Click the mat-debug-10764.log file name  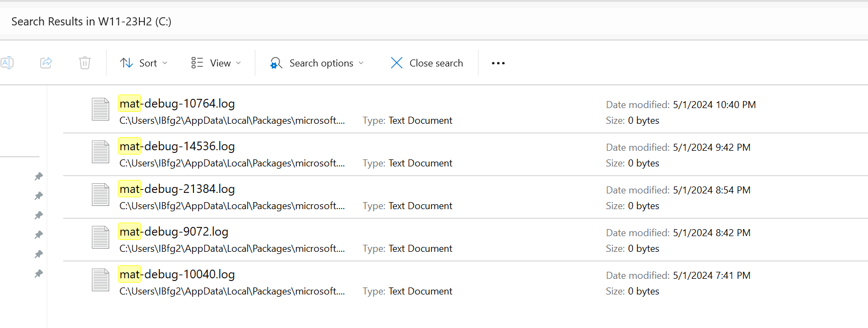[177, 104]
